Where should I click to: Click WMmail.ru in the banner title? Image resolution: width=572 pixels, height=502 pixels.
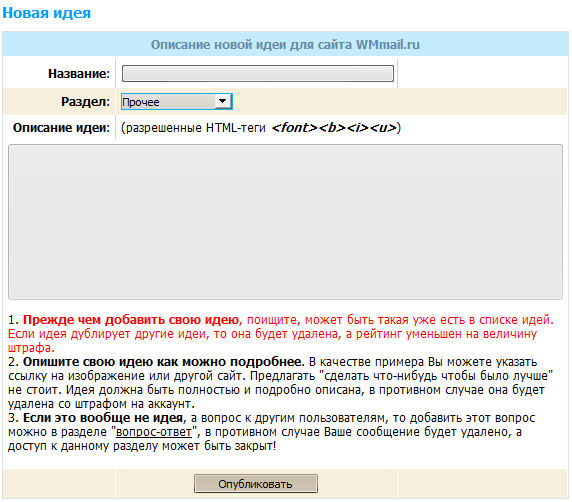(x=388, y=45)
